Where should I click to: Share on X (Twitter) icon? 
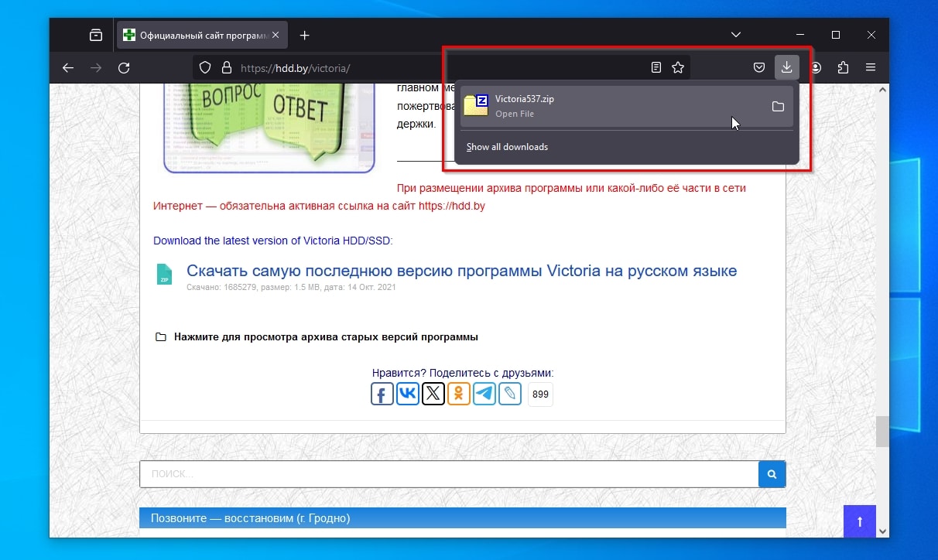click(x=433, y=394)
